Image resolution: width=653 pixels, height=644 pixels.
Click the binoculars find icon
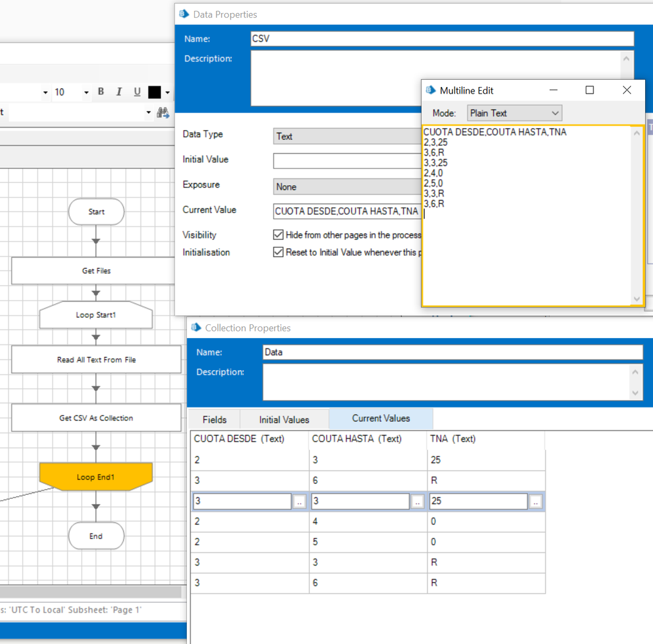point(163,113)
